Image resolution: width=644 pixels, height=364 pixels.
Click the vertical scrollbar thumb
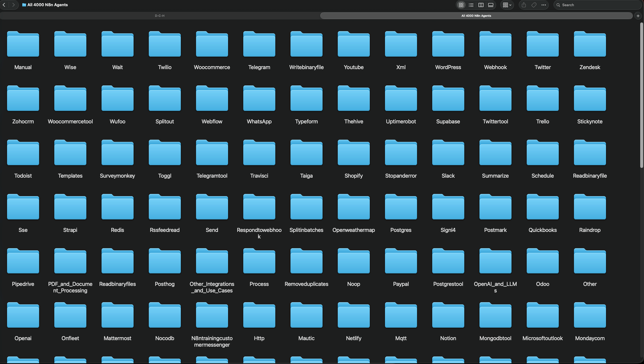click(642, 95)
